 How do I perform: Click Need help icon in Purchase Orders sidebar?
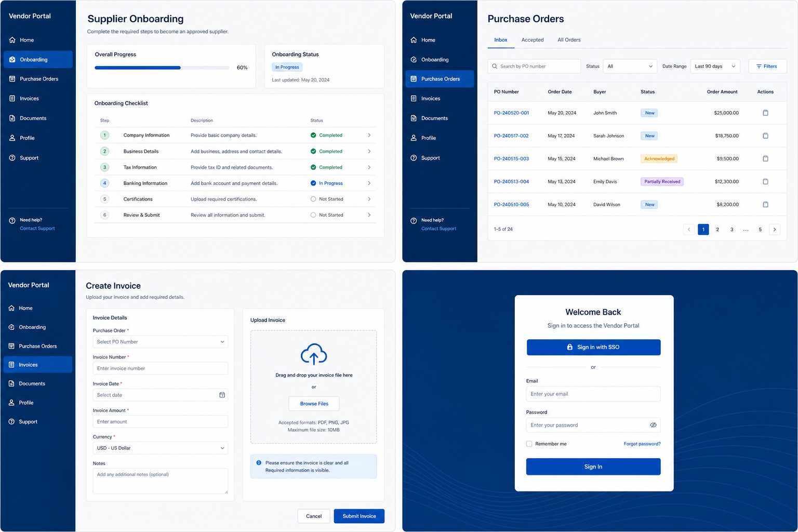point(414,220)
